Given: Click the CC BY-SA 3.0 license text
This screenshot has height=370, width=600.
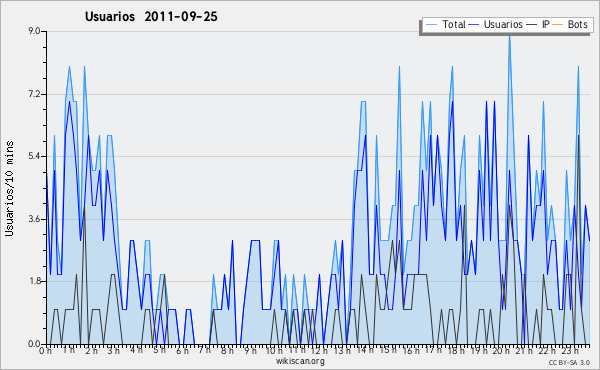Looking at the screenshot, I should [x=569, y=362].
